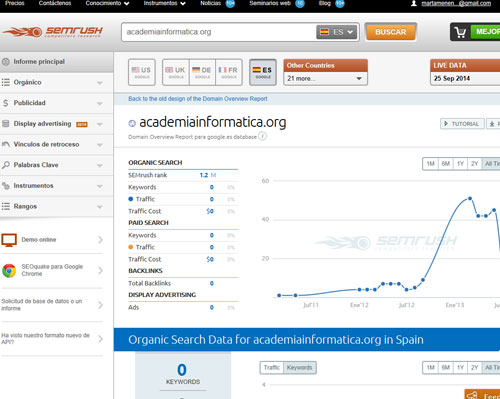Viewport: 500px width, 399px height.
Task: Open the Other Countries 21 more dropdown
Action: [x=325, y=79]
